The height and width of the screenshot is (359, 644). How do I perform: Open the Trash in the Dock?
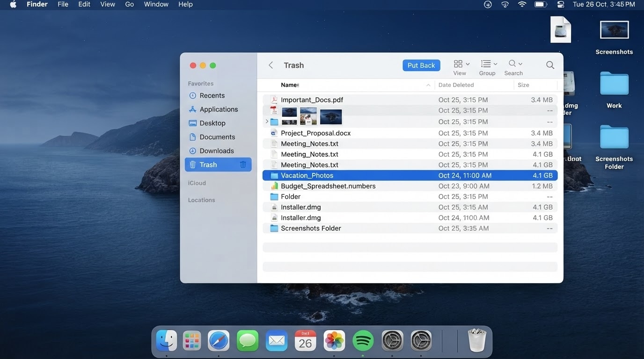[x=477, y=340]
